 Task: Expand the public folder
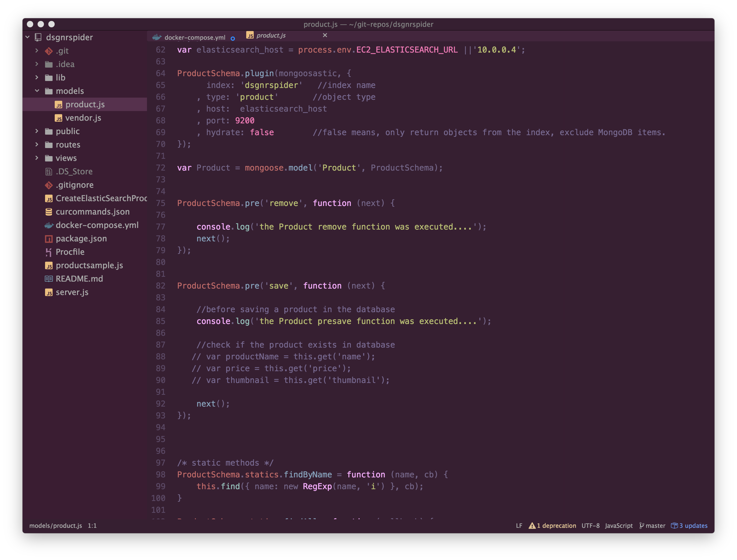point(37,131)
